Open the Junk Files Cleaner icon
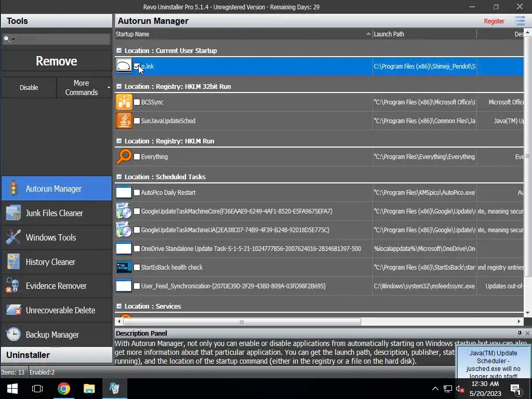Image resolution: width=532 pixels, height=399 pixels. pyautogui.click(x=13, y=213)
